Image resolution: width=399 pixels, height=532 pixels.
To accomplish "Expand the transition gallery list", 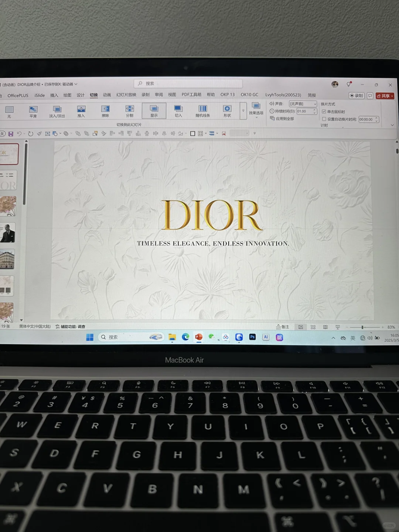I will (243, 111).
